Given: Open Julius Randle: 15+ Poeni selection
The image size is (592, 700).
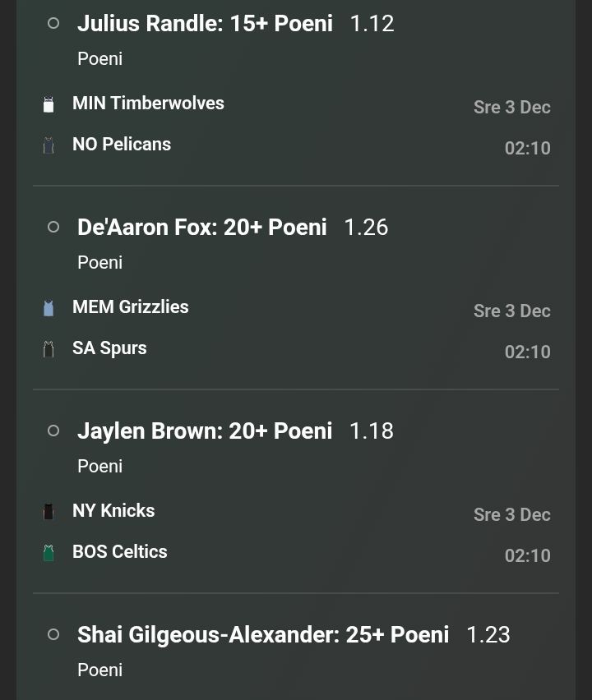Looking at the screenshot, I should [205, 24].
